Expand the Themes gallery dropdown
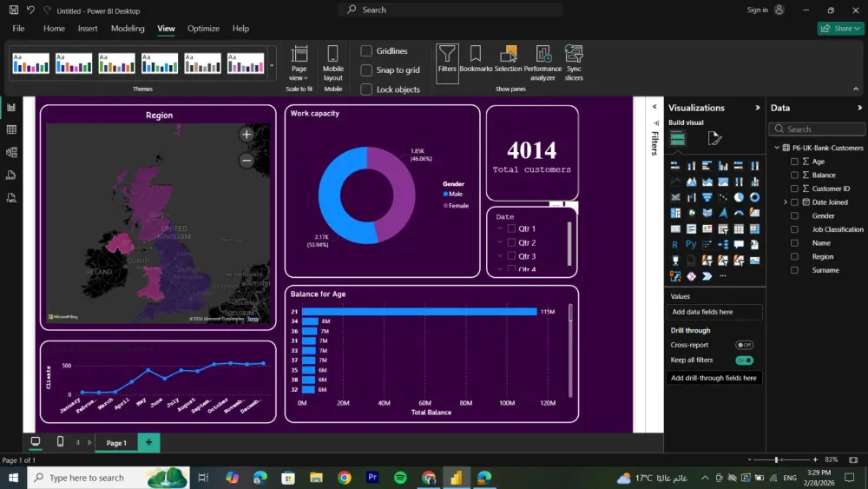Image resolution: width=868 pixels, height=489 pixels. point(272,65)
